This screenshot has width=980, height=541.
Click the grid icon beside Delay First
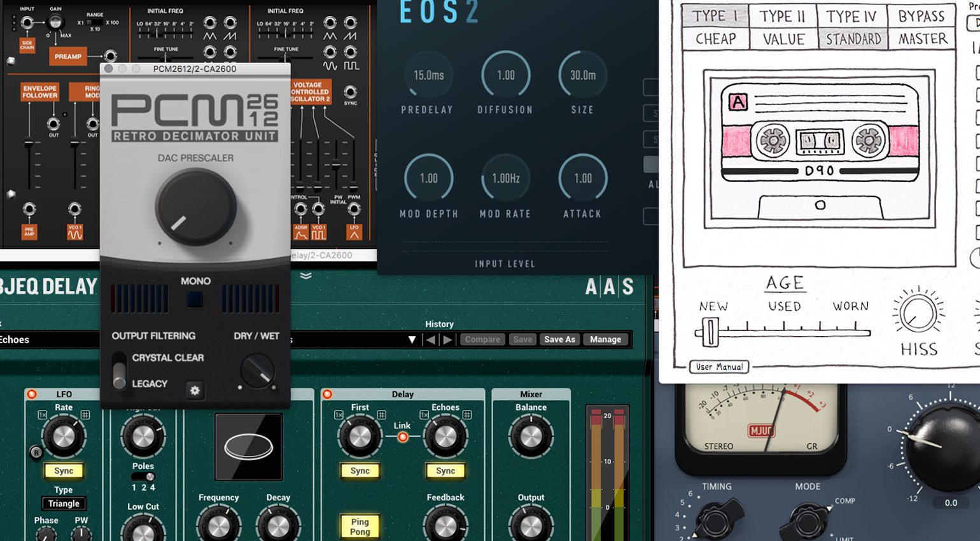click(381, 415)
